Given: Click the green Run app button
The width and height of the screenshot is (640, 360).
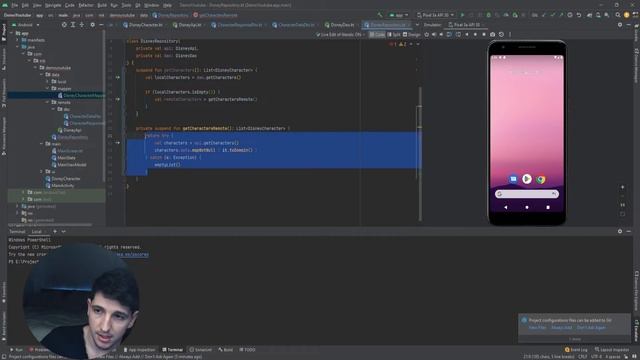Looking at the screenshot, I should pos(462,15).
